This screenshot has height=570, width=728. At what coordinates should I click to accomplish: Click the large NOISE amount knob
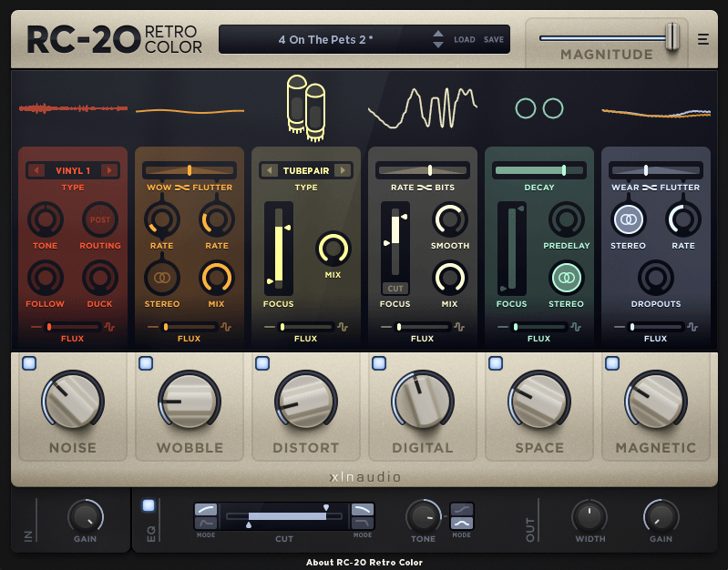click(73, 402)
